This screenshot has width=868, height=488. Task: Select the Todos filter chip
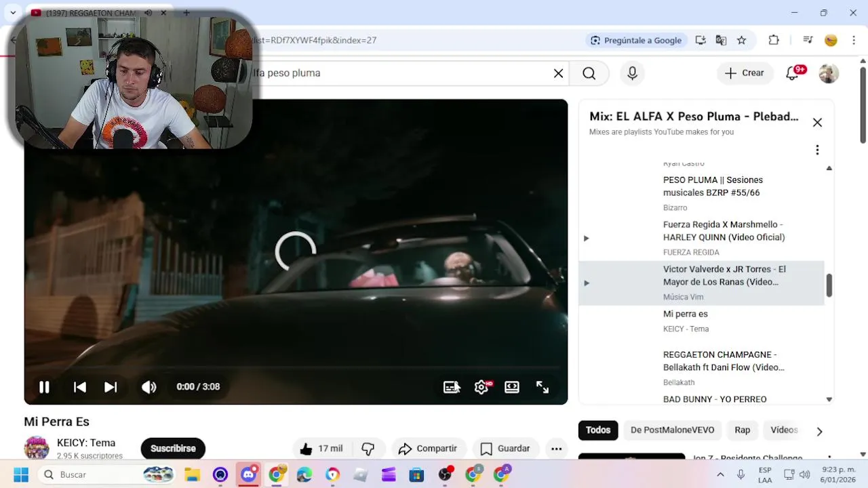pos(598,430)
